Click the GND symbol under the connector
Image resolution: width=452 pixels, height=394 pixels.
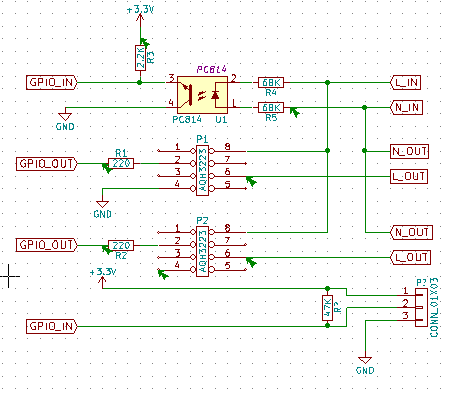(x=365, y=365)
